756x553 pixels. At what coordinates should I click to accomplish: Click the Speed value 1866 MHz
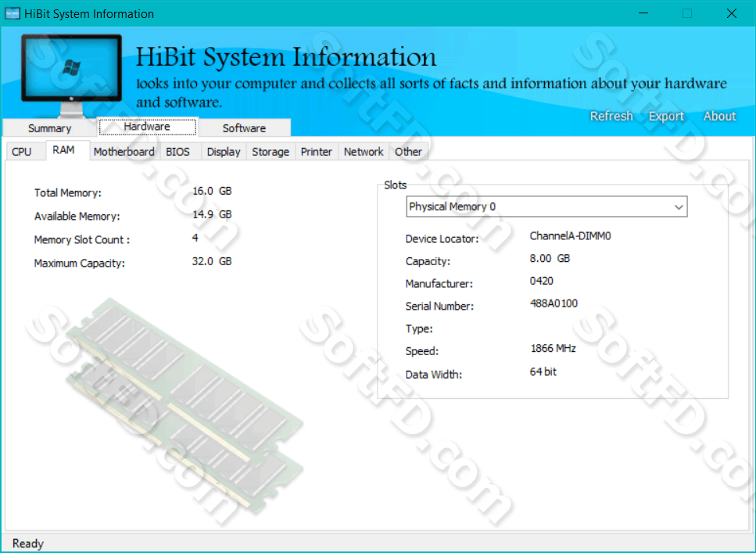554,348
